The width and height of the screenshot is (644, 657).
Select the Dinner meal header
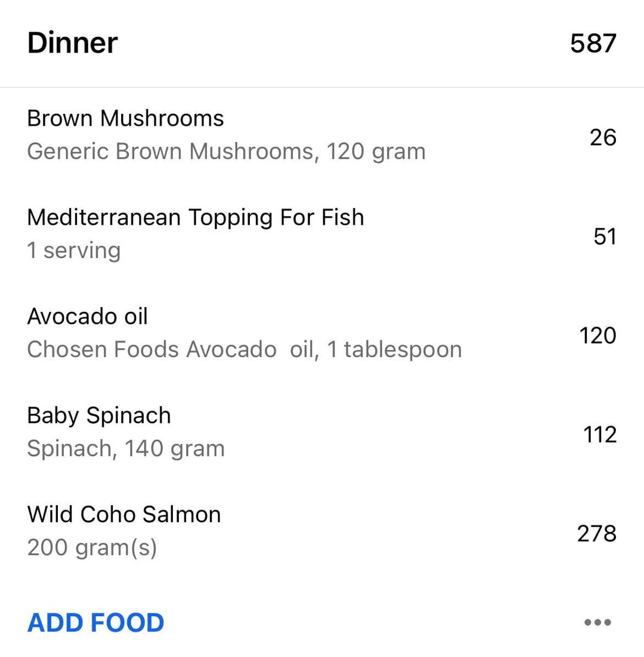(x=73, y=43)
